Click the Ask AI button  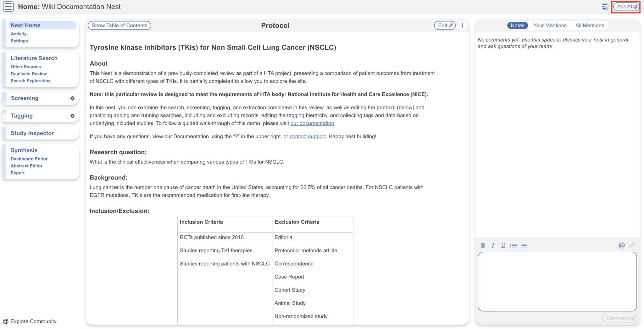click(626, 6)
